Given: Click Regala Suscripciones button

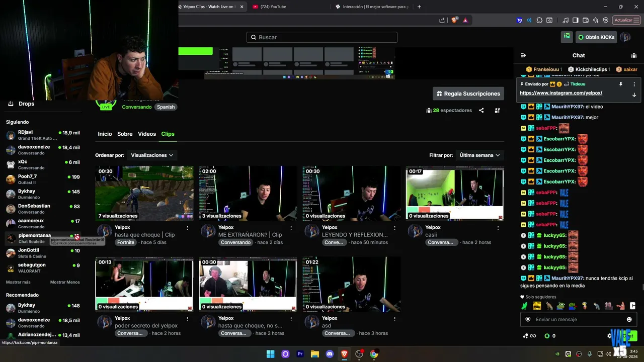Looking at the screenshot, I should 468,94.
